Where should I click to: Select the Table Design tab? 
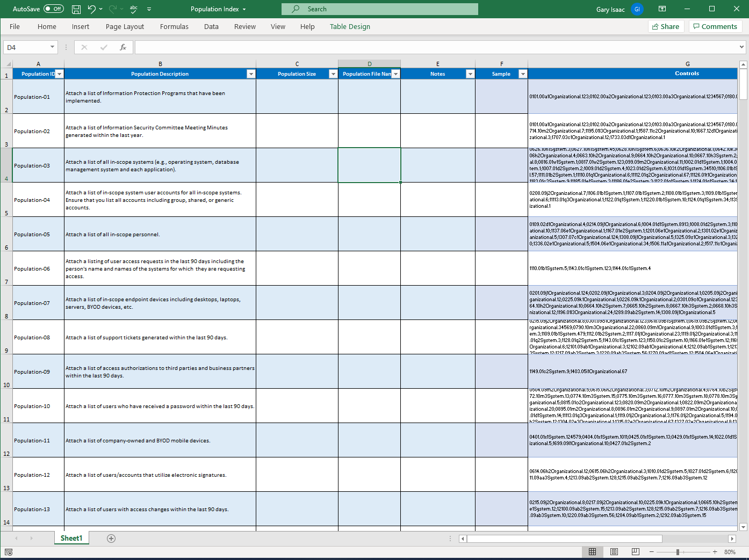tap(350, 26)
